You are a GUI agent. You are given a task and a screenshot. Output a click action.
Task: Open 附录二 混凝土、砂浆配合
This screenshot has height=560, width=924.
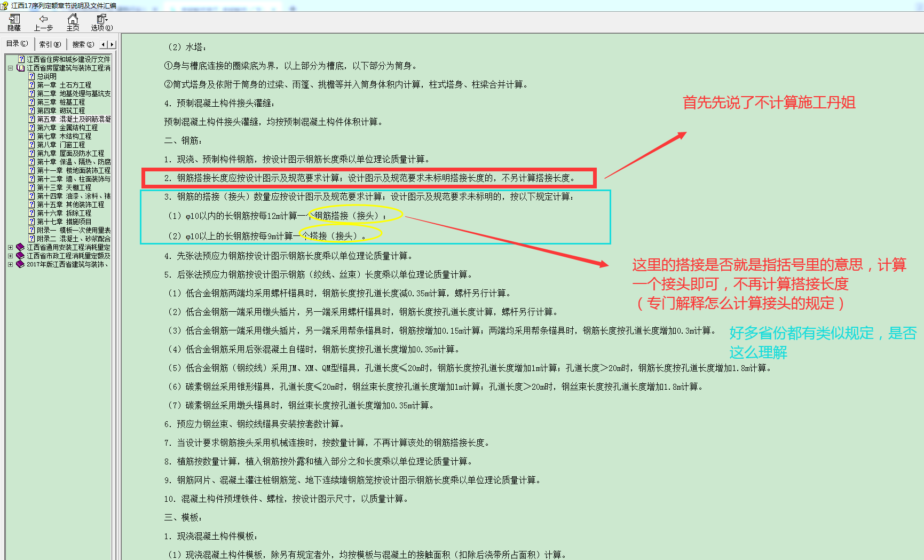click(74, 239)
